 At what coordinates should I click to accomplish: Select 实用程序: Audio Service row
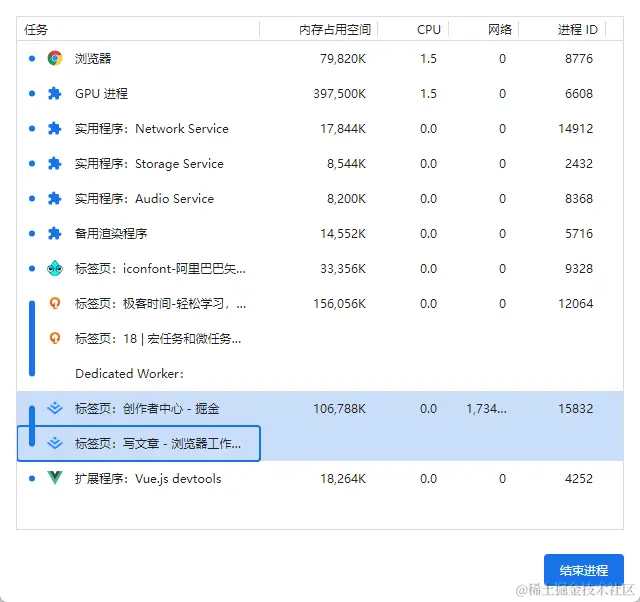coord(320,198)
